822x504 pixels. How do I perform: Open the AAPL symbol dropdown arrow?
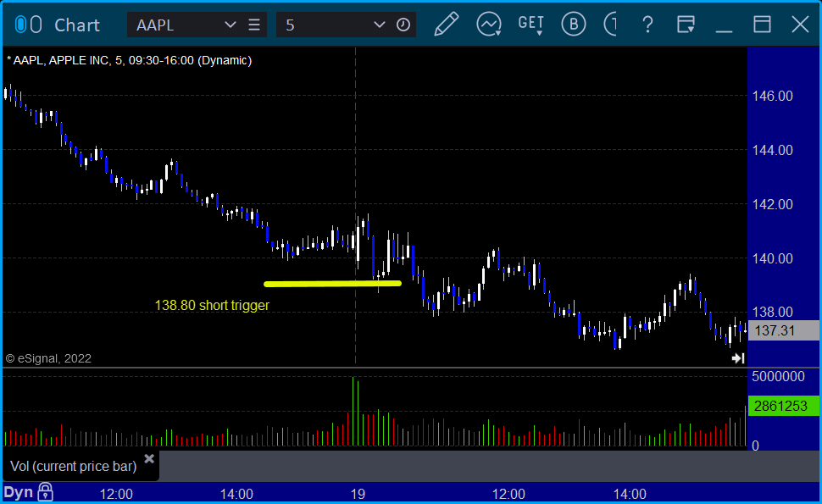[x=230, y=25]
